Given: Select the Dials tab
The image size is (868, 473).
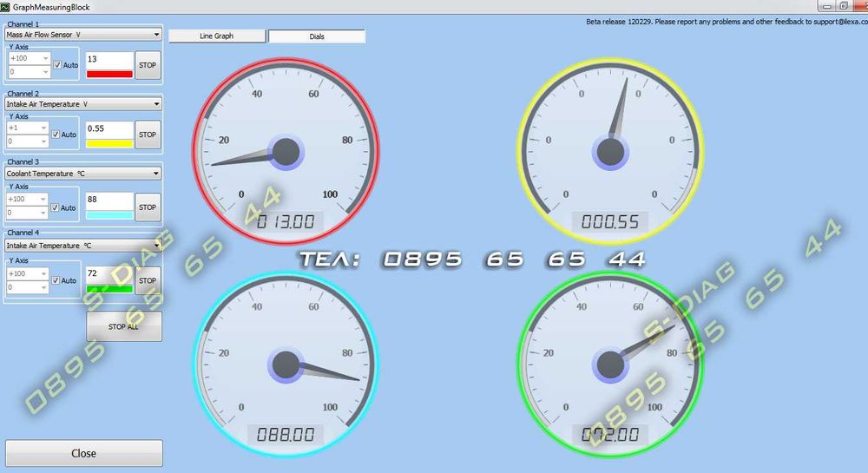Looking at the screenshot, I should 317,36.
